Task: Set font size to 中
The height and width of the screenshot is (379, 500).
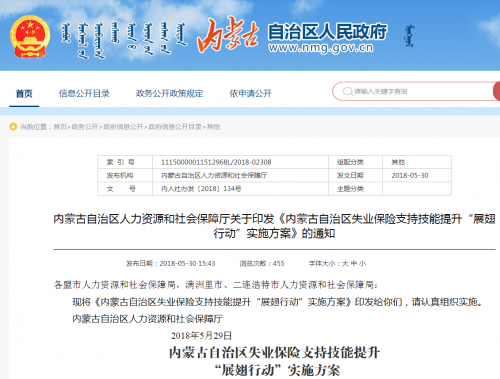Action: tap(354, 264)
